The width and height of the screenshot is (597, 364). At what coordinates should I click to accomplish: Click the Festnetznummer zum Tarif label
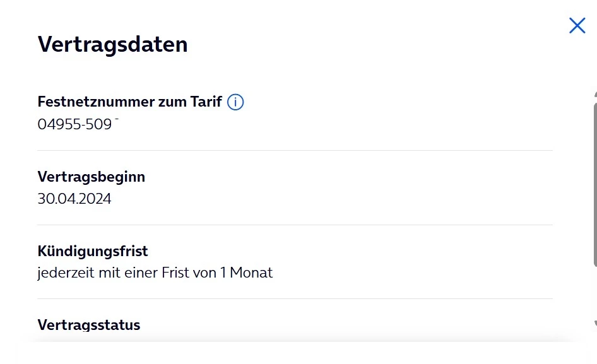pos(129,102)
